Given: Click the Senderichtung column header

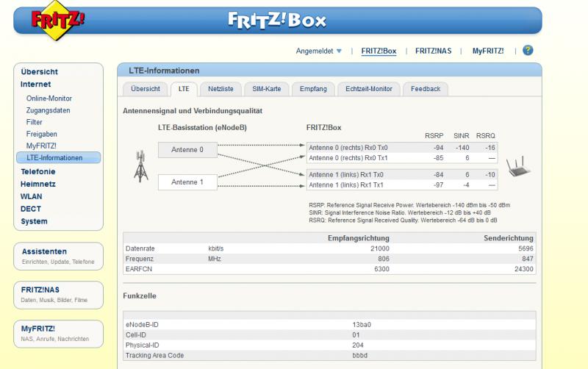Looking at the screenshot, I should (x=509, y=238).
